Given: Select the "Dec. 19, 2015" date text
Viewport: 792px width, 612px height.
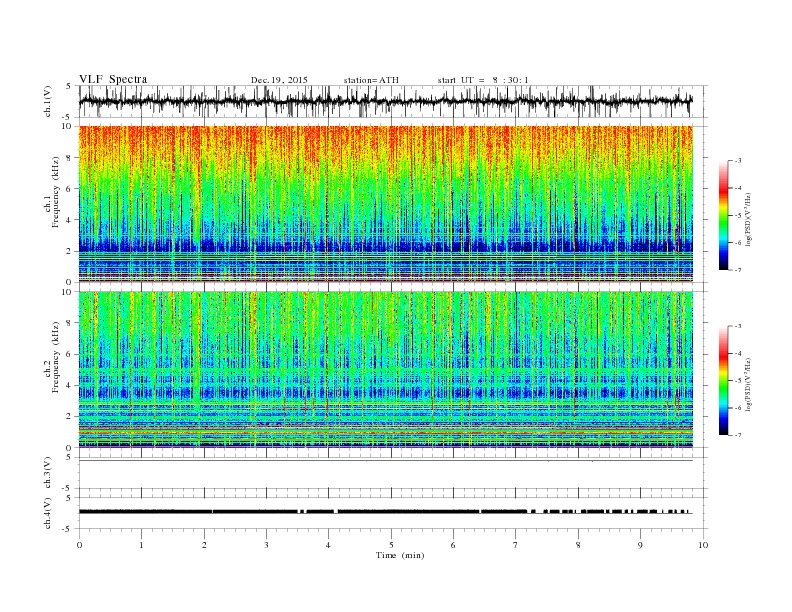Looking at the screenshot, I should click(279, 80).
